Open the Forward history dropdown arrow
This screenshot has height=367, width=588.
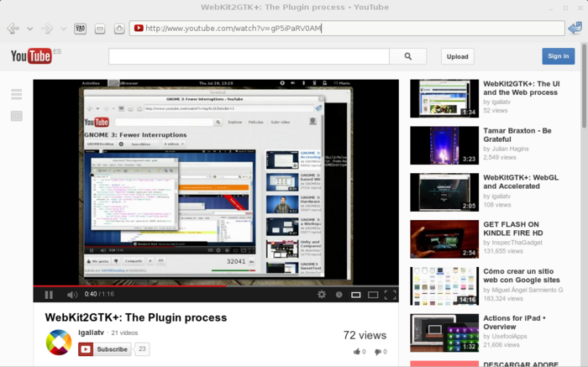63,29
